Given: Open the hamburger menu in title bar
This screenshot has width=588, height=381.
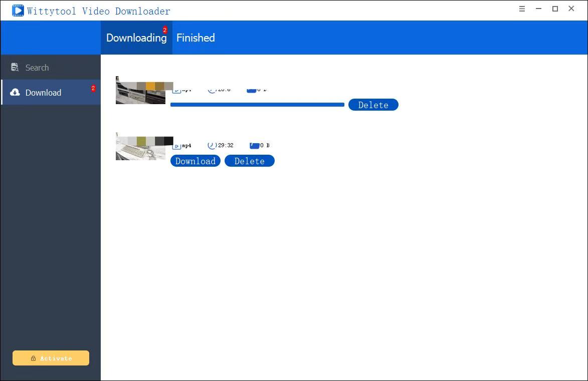Looking at the screenshot, I should click(522, 9).
